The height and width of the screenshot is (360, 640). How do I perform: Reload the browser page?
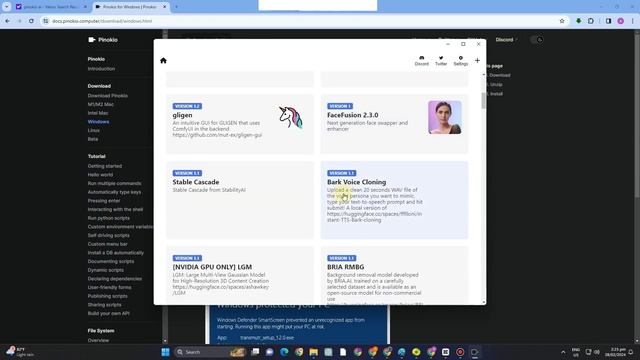click(31, 21)
